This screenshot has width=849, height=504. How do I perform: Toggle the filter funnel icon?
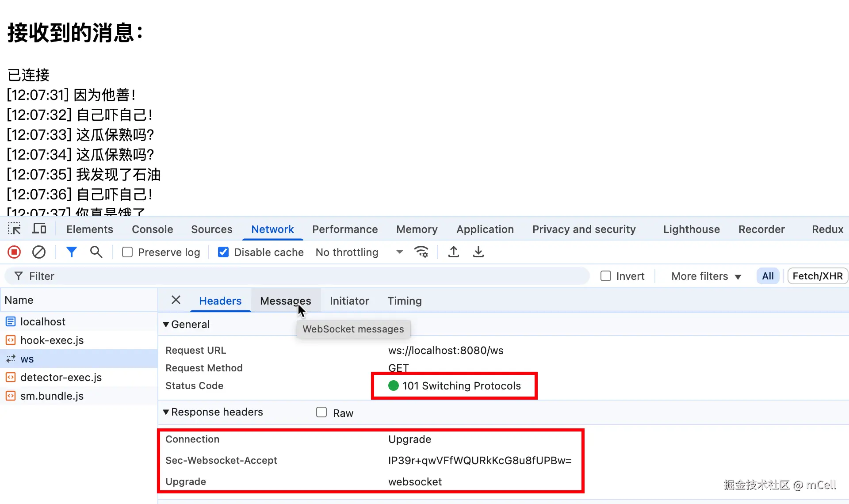click(x=71, y=252)
